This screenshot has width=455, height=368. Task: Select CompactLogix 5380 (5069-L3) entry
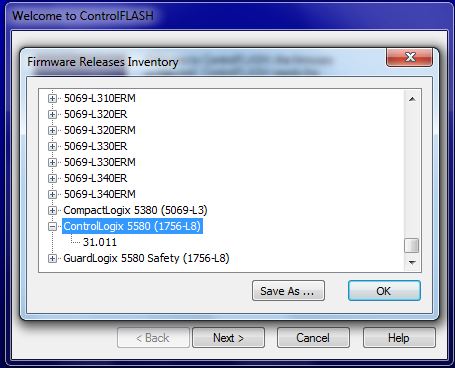pos(135,210)
